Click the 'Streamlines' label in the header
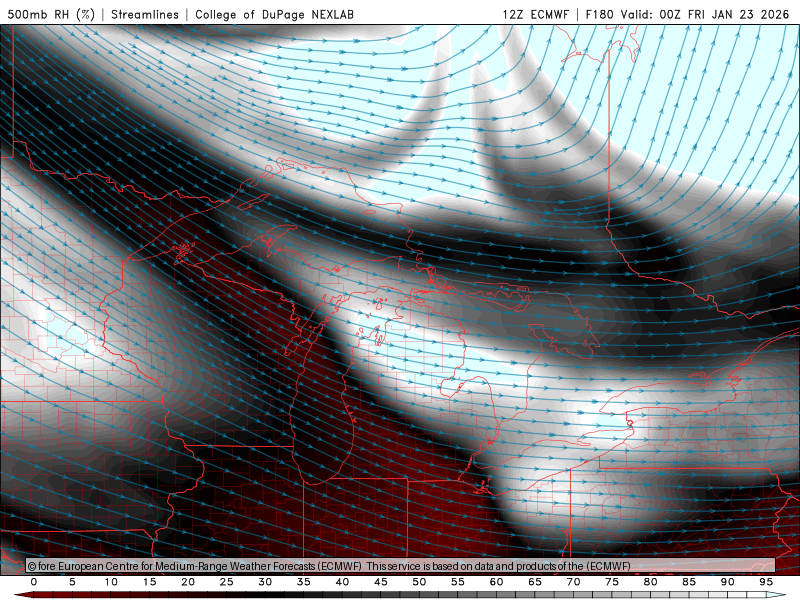Image resolution: width=800 pixels, height=600 pixels. 145,14
